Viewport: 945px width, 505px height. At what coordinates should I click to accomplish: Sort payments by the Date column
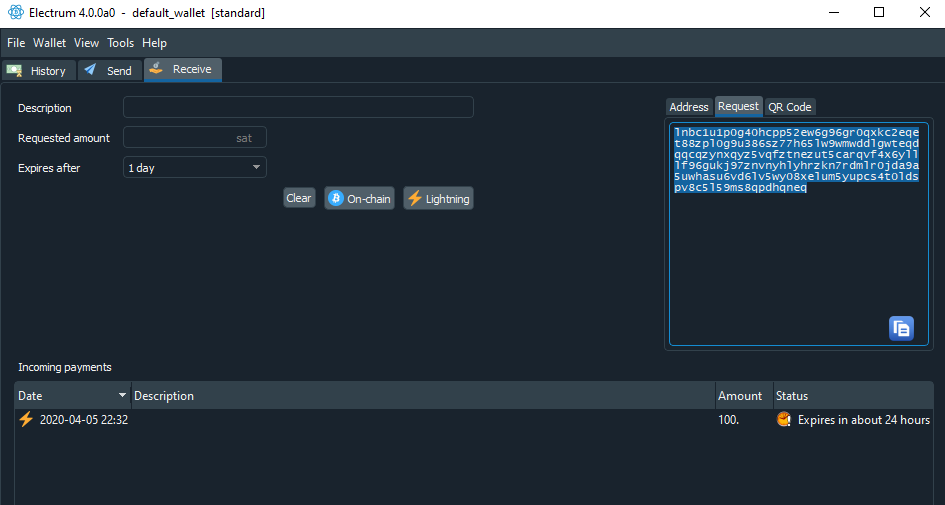tap(72, 395)
